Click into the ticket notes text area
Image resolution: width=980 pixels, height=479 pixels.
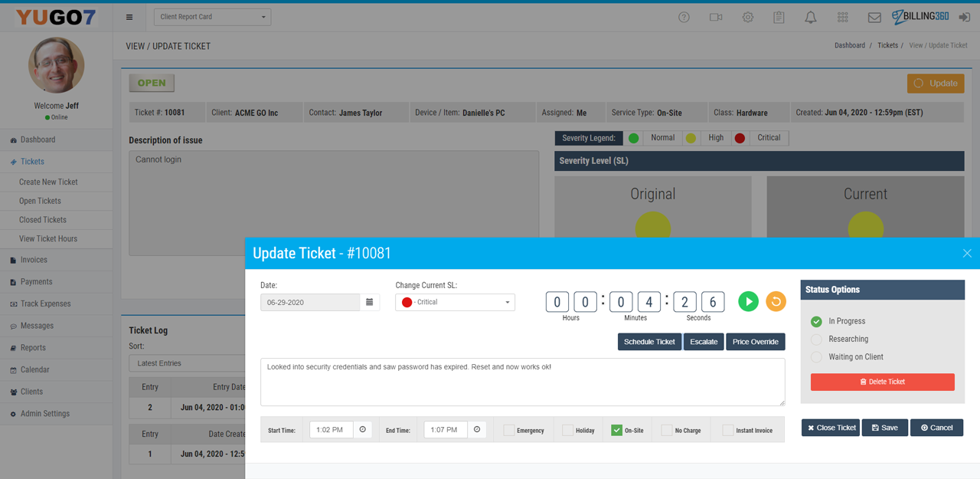[x=522, y=382]
